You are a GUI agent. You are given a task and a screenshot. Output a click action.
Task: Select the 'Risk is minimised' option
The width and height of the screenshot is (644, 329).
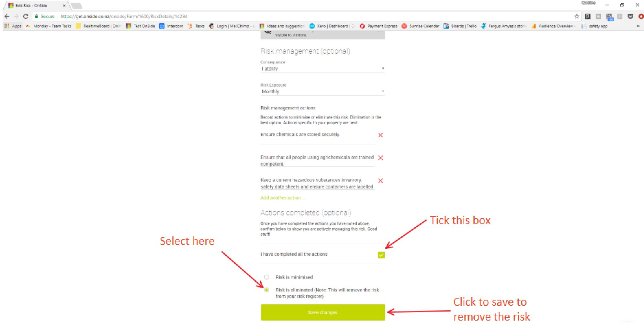(266, 277)
